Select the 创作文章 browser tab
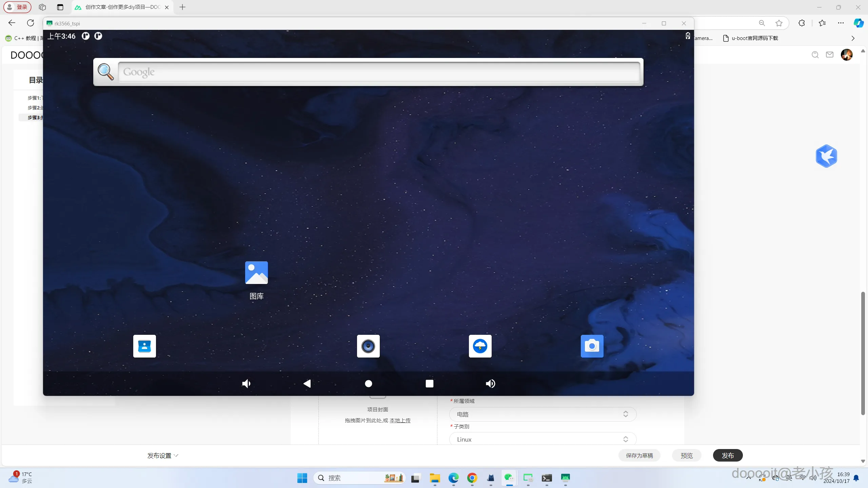This screenshot has height=488, width=868. tap(122, 7)
